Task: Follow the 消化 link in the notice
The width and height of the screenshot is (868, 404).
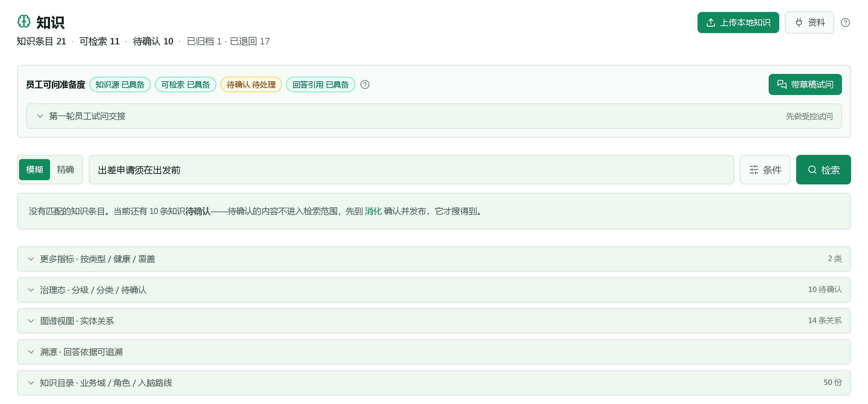Action: pyautogui.click(x=373, y=211)
